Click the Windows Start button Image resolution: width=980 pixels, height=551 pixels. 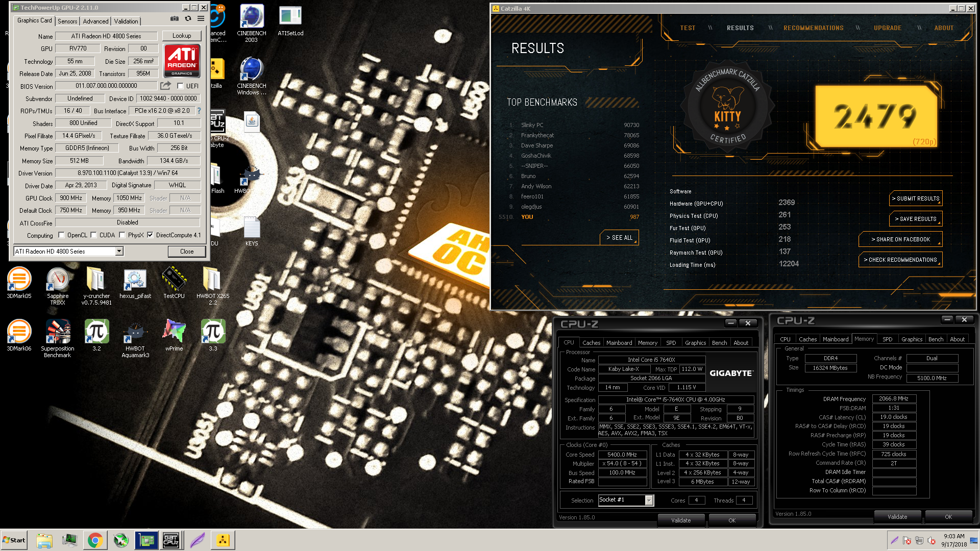pos(14,540)
